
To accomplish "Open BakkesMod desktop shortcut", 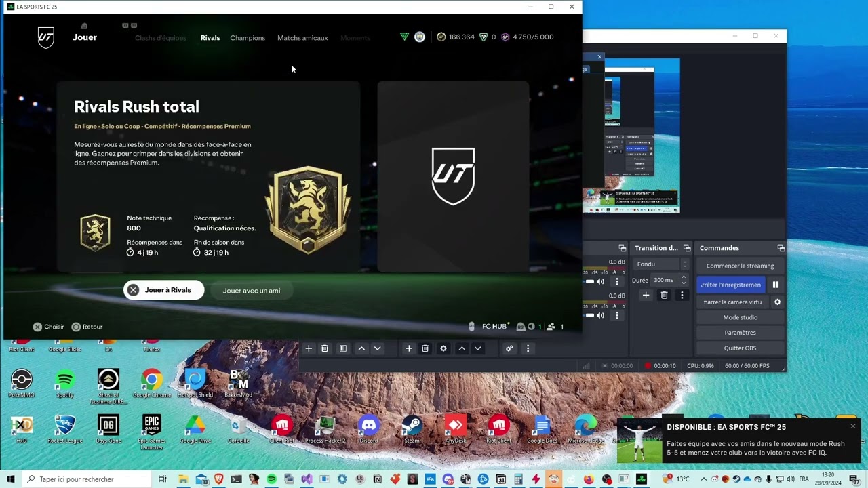I will 239,384.
